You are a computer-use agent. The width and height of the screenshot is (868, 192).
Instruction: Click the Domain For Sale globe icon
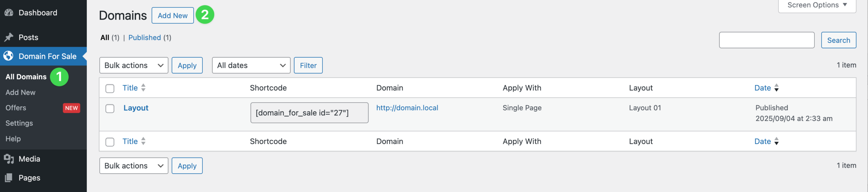point(9,56)
